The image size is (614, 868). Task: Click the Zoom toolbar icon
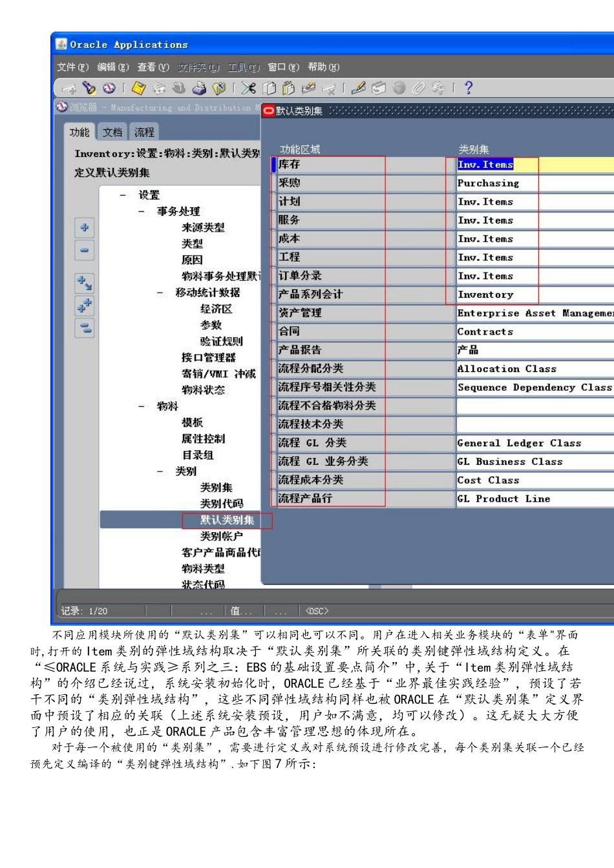(x=379, y=88)
